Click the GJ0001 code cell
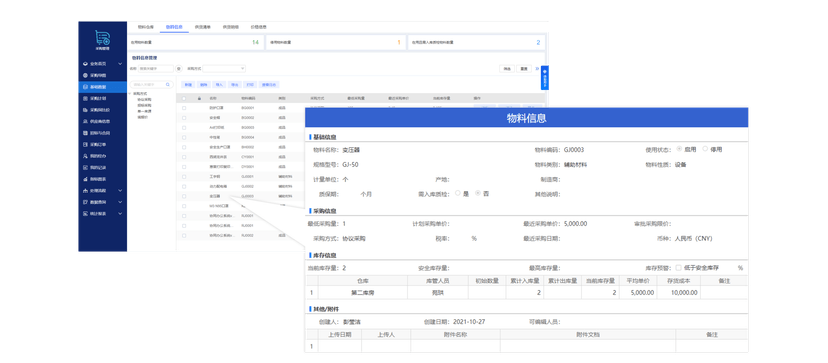828x363 pixels. pyautogui.click(x=248, y=176)
